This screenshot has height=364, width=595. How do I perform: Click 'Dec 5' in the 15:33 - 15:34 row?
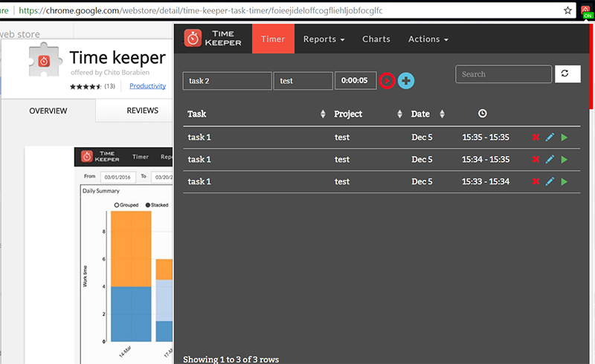[422, 181]
